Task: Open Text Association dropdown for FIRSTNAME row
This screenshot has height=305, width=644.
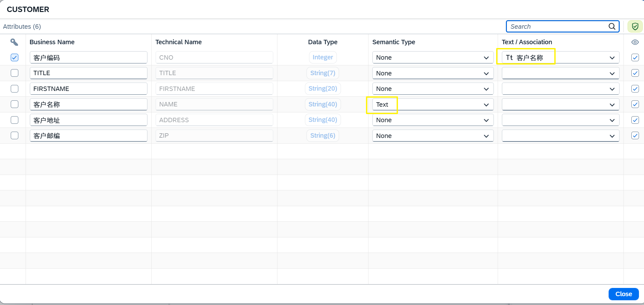Action: (560, 89)
